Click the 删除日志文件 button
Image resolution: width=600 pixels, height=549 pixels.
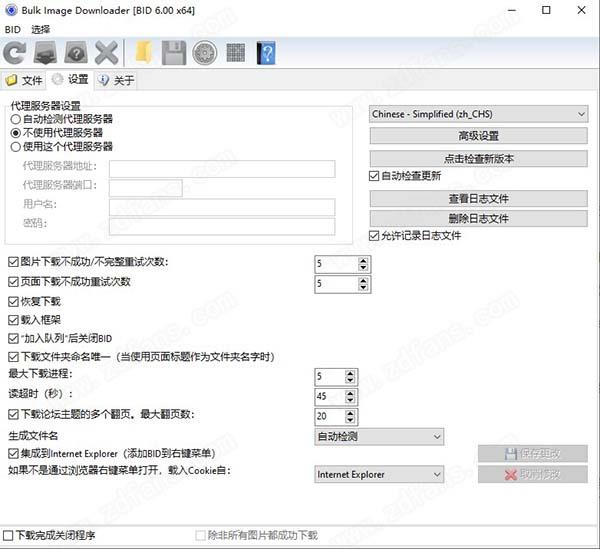(x=478, y=218)
